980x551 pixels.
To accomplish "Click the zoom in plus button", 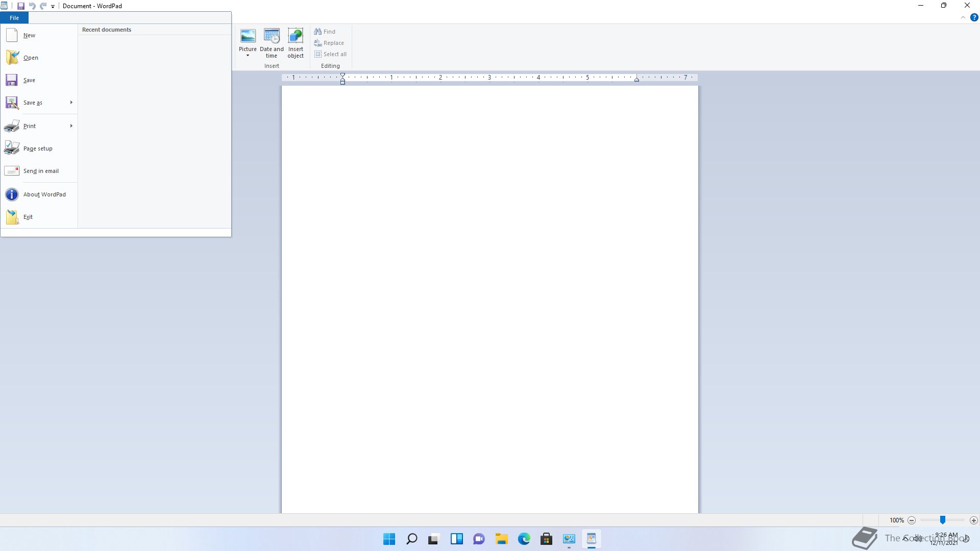I will 973,520.
